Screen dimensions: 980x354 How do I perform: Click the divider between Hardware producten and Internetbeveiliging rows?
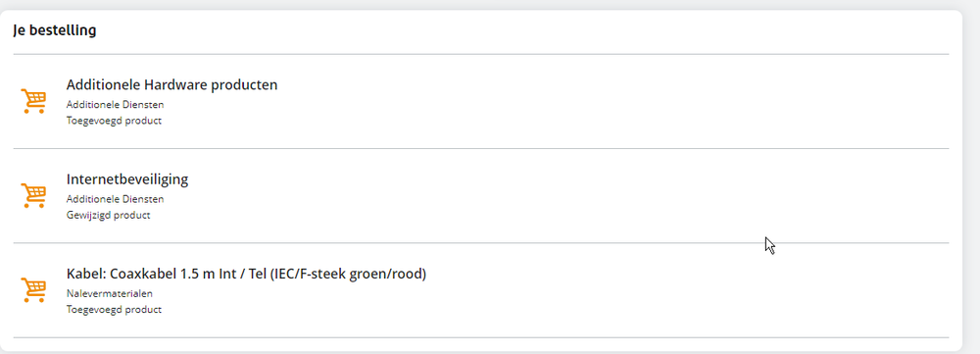[480, 148]
